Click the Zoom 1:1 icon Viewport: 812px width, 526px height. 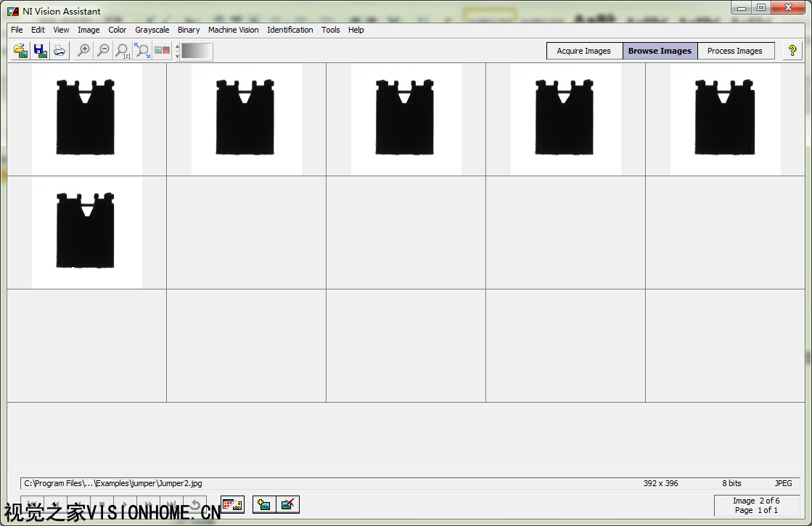tap(123, 51)
